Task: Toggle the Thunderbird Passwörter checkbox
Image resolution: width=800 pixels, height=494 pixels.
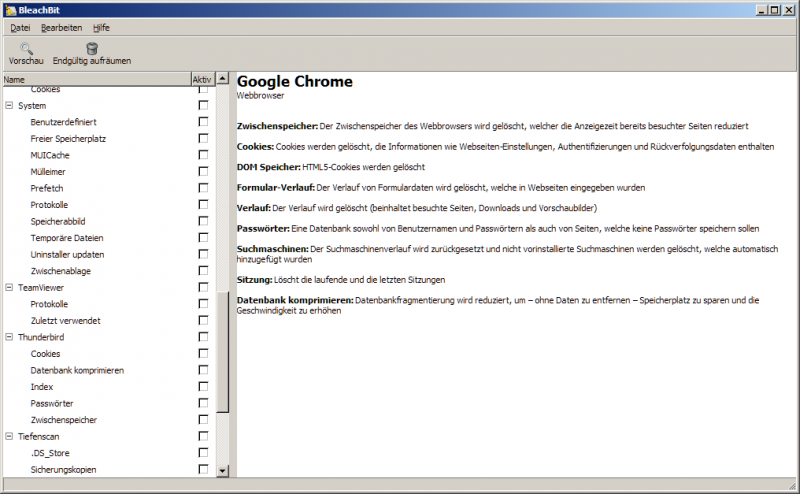Action: [x=203, y=403]
